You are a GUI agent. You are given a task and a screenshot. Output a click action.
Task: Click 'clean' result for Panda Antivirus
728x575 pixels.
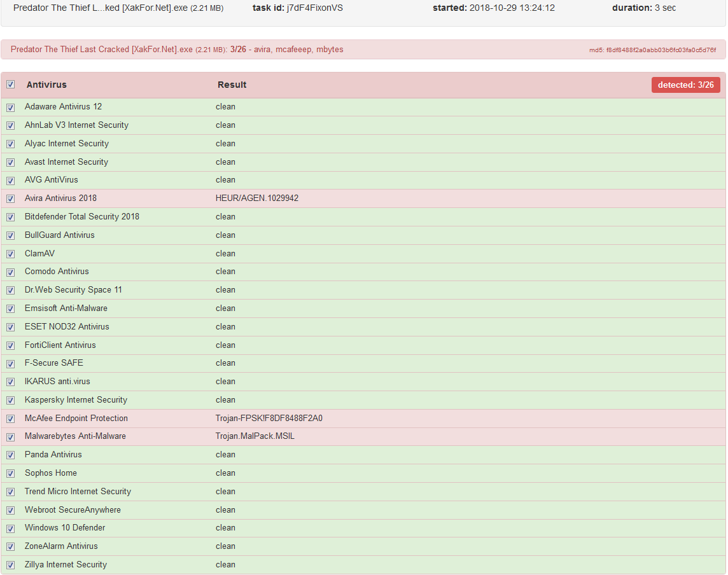[x=225, y=455]
